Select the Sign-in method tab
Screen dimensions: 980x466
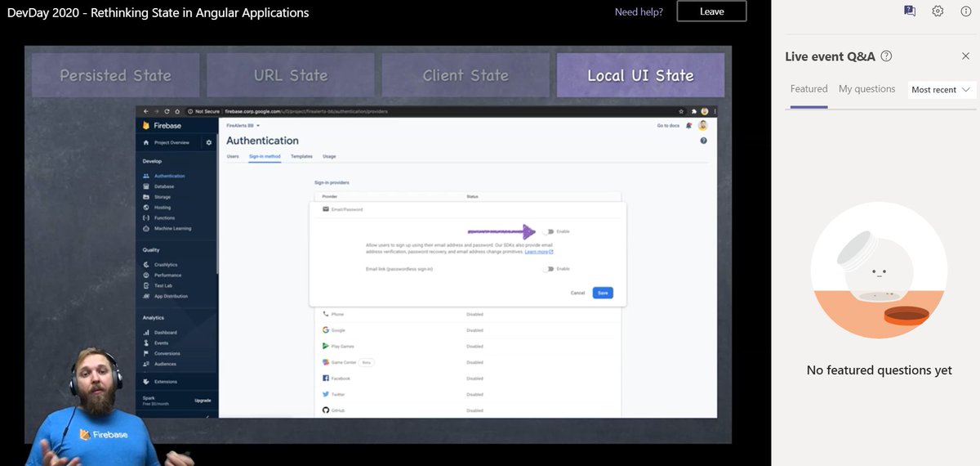[x=265, y=156]
